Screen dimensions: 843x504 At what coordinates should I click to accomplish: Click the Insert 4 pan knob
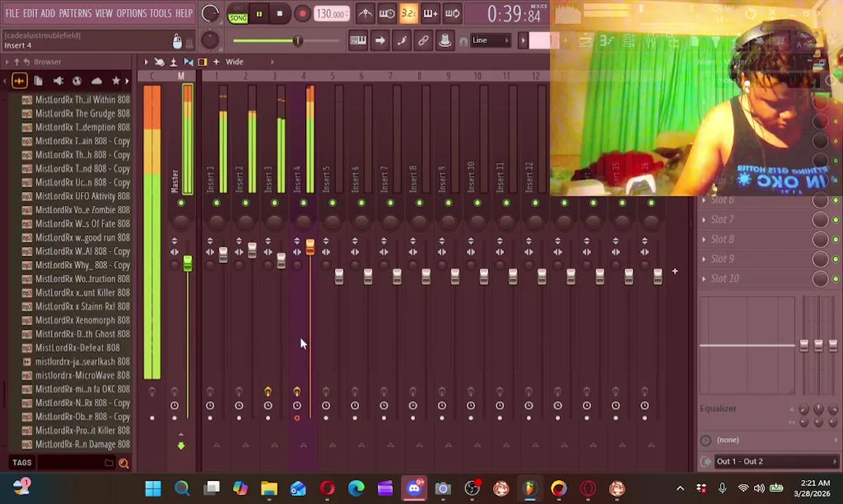(303, 223)
